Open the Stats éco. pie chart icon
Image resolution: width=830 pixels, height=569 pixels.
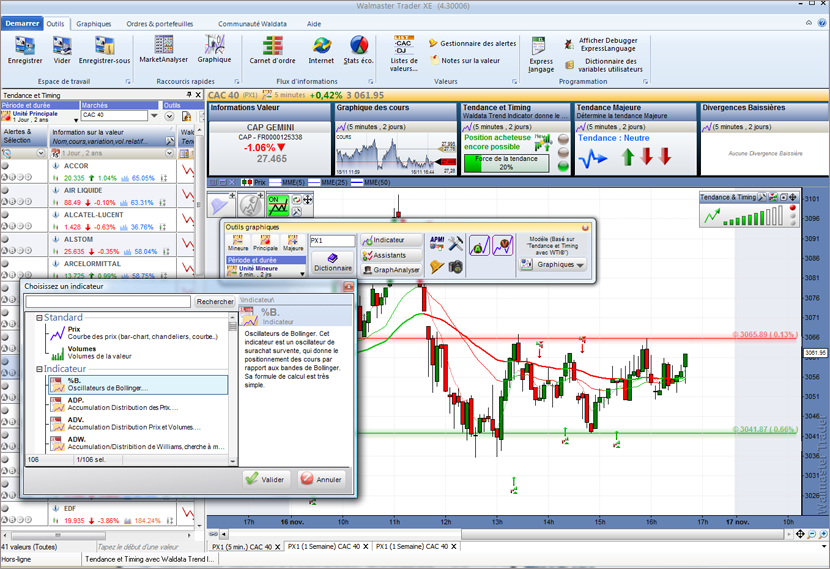coord(358,50)
